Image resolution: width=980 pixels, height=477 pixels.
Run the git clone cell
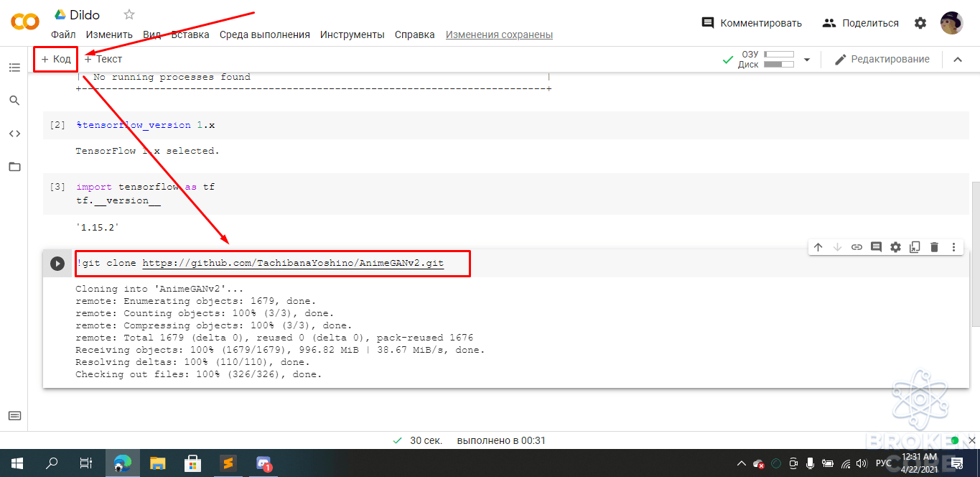[x=57, y=264]
